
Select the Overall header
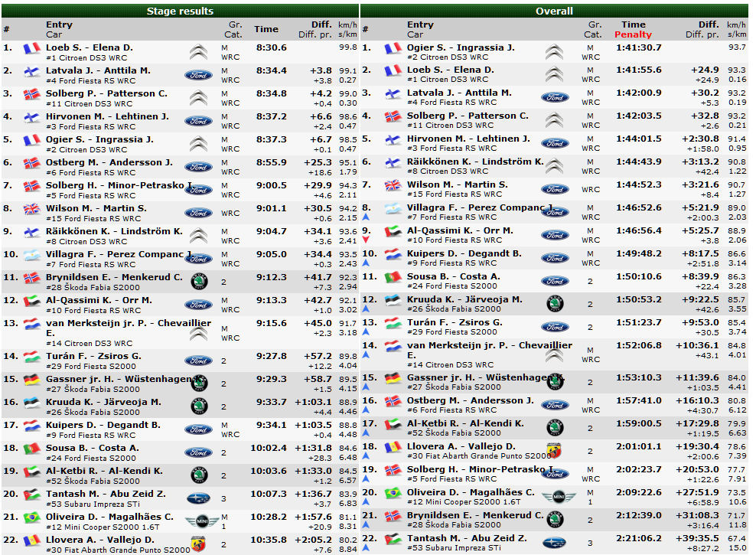[x=554, y=11]
